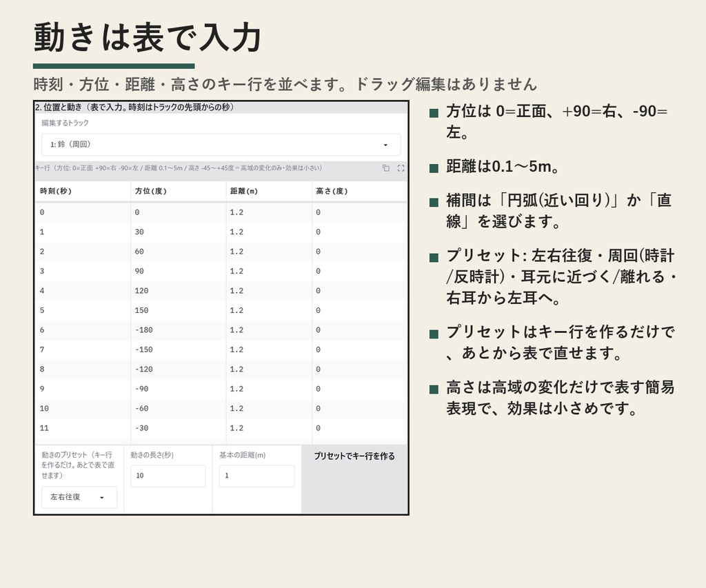Select the 時刻 cell showing 10

pyautogui.click(x=83, y=408)
